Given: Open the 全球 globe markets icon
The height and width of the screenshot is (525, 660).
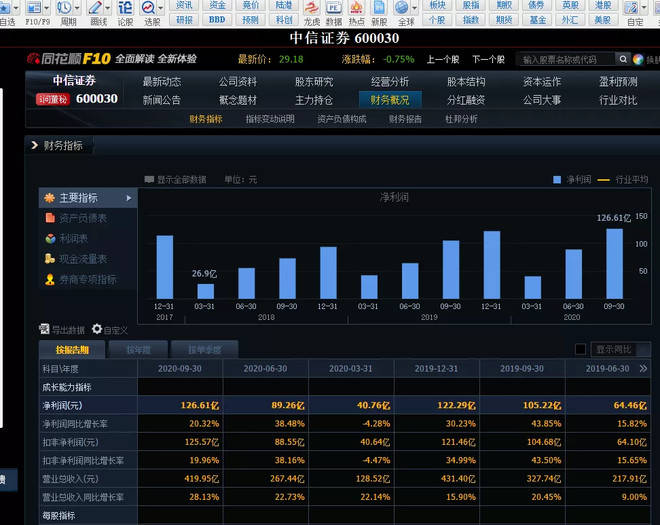Looking at the screenshot, I should (402, 8).
